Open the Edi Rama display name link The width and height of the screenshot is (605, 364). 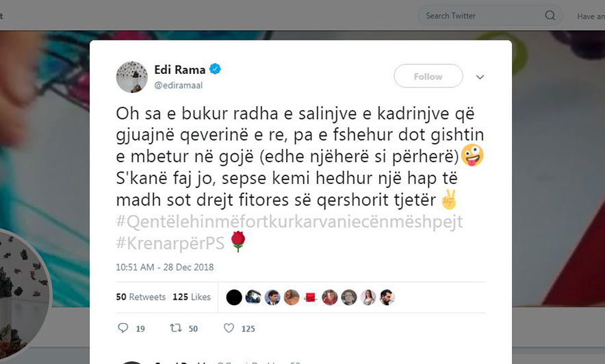[x=180, y=70]
